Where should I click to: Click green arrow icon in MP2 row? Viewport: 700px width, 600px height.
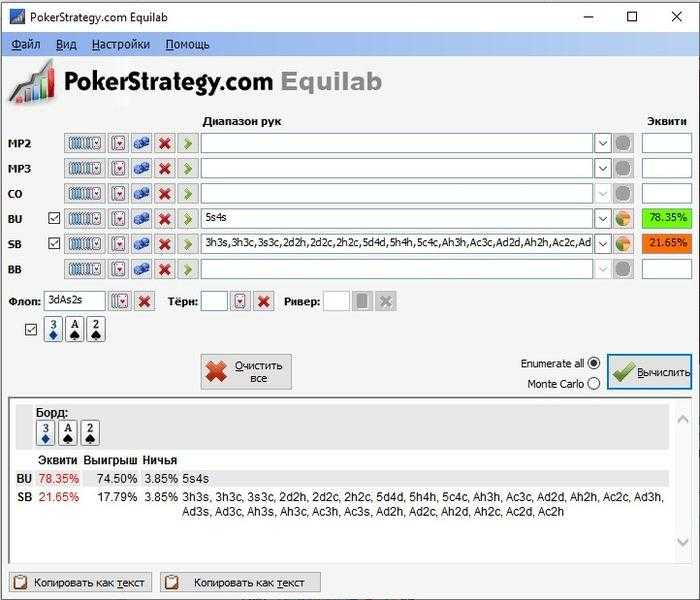click(188, 144)
